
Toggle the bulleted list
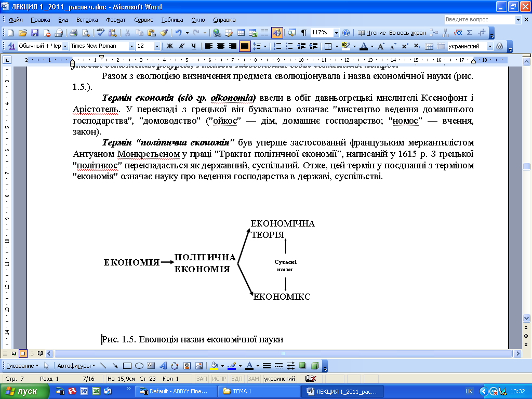[289, 46]
